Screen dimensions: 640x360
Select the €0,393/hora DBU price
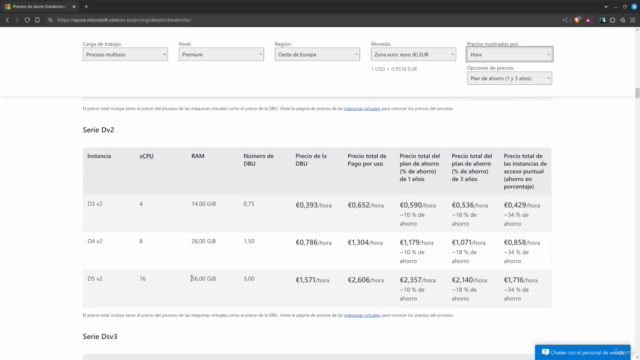tap(313, 205)
